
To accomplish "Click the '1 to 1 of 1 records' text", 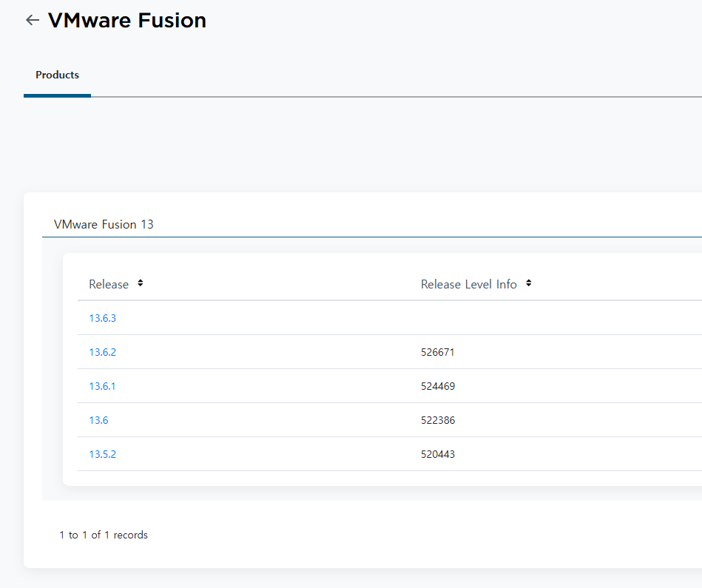I will pyautogui.click(x=104, y=535).
